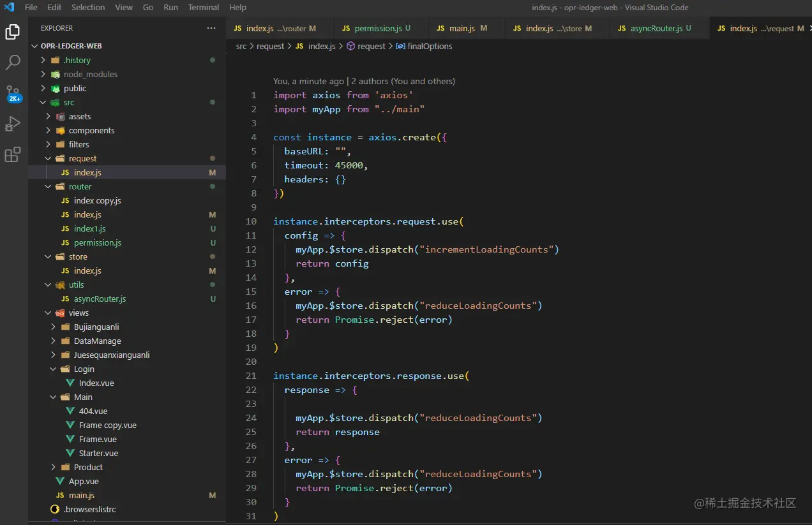Viewport: 812px width, 525px height.
Task: Open the Extensions view
Action: click(13, 154)
